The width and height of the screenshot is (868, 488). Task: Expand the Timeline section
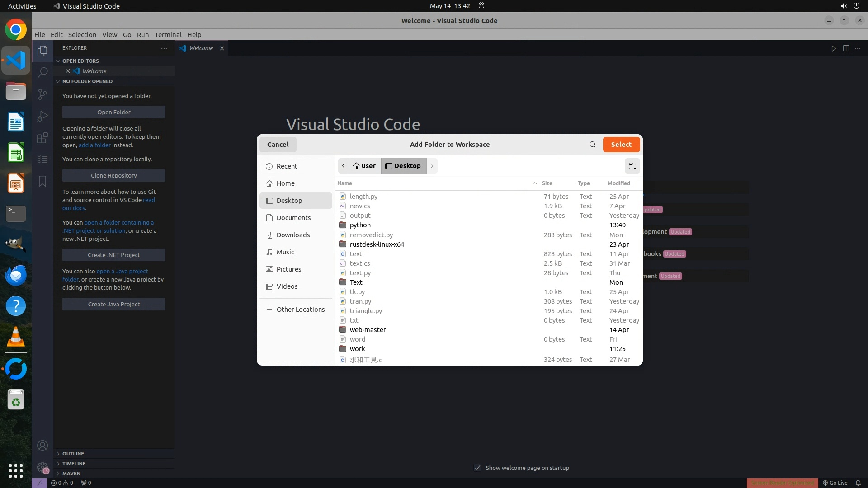74,464
